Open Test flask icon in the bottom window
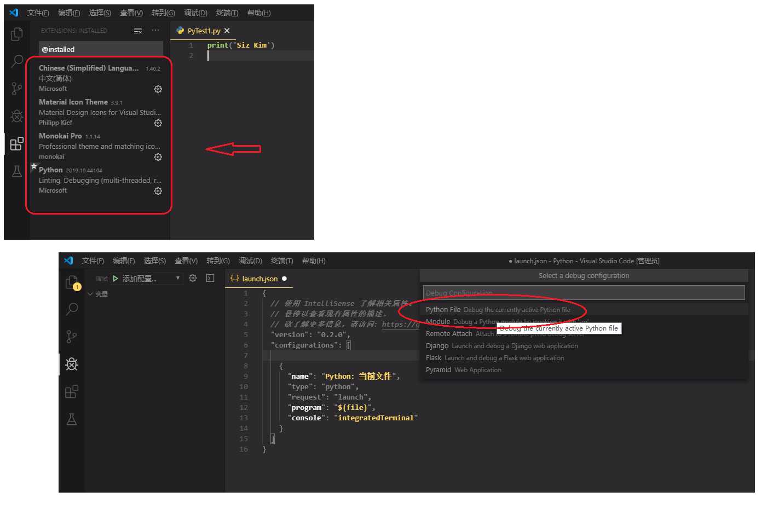 pyautogui.click(x=72, y=419)
